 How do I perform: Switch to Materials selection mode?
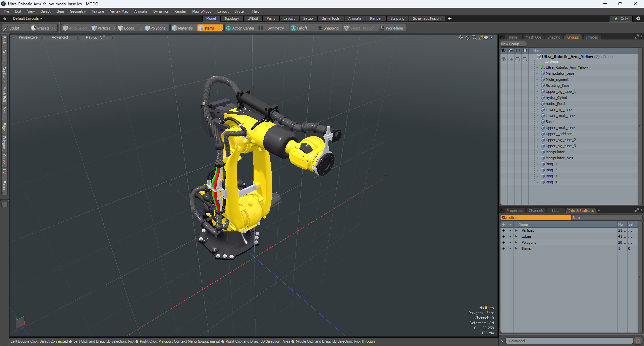[182, 28]
